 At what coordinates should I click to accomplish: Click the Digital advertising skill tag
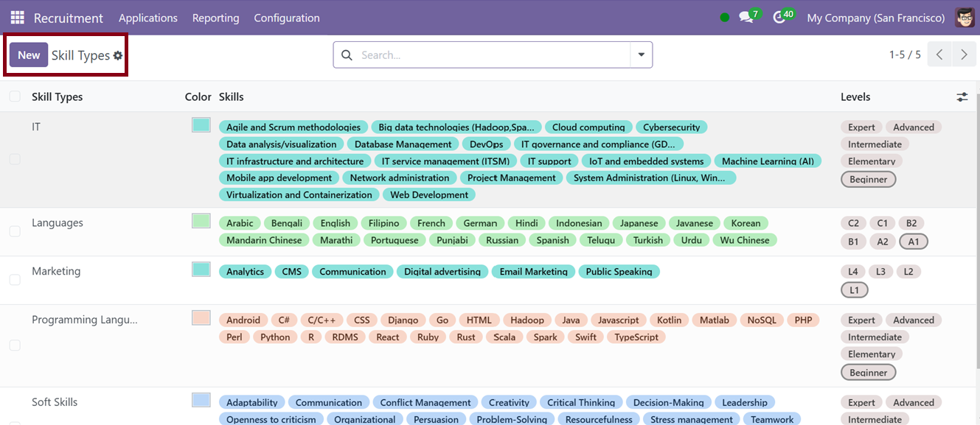442,272
